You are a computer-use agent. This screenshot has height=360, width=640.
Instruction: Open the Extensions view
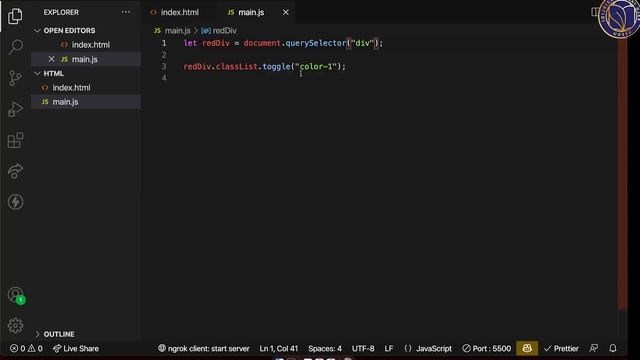(x=15, y=140)
